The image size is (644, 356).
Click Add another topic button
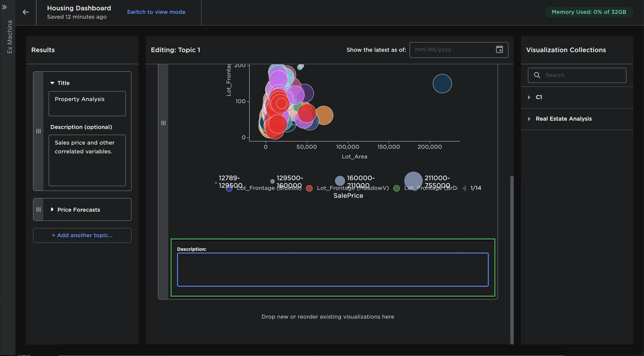pyautogui.click(x=82, y=235)
